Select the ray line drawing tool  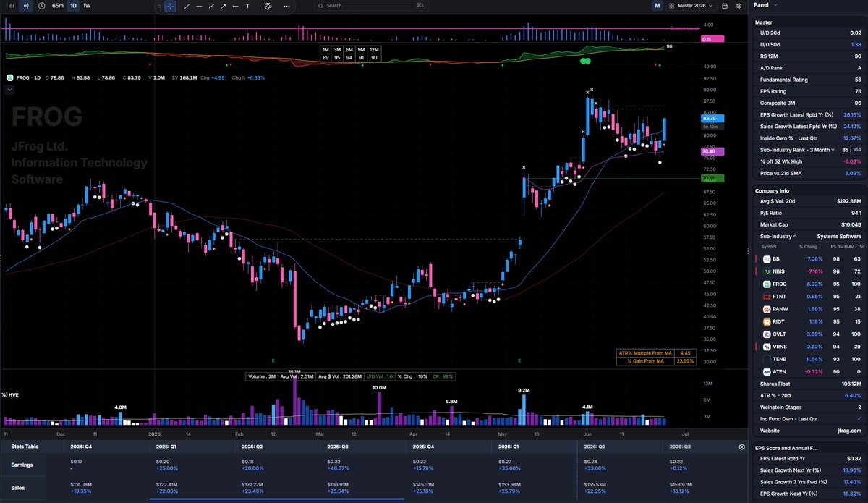pyautogui.click(x=211, y=6)
